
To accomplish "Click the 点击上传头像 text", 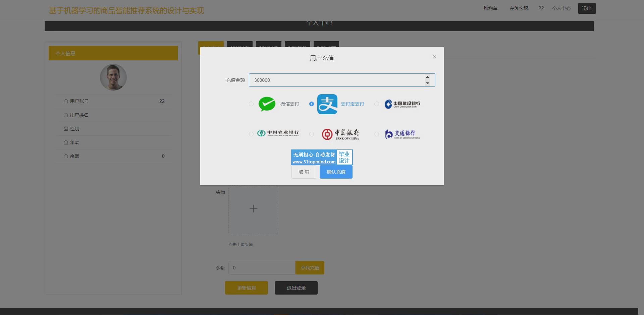I will point(241,245).
